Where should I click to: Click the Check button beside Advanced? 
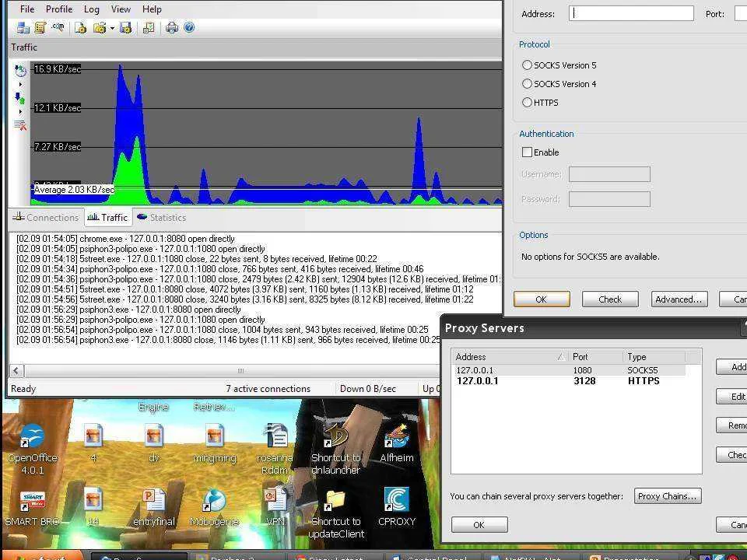pos(610,299)
